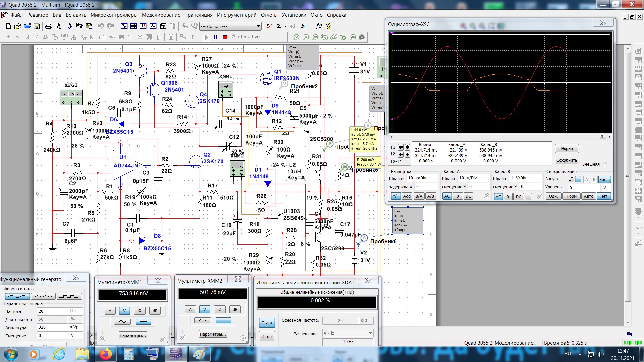Click the Амплитуда value field

[52, 327]
